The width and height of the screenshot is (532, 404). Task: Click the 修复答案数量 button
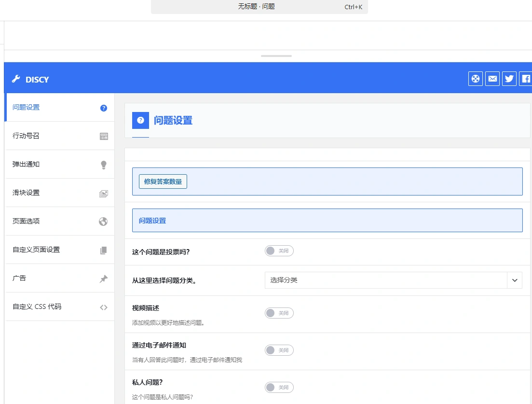[163, 181]
